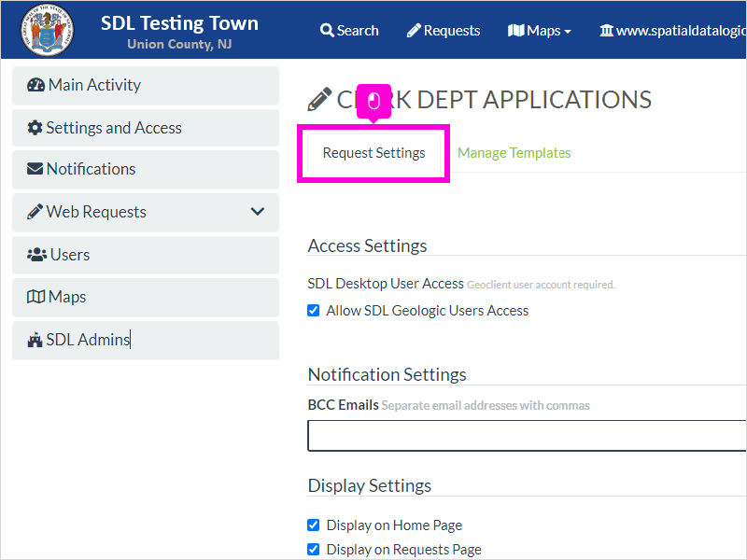Uncheck Display on Home Page
The width and height of the screenshot is (747, 560).
tap(314, 525)
